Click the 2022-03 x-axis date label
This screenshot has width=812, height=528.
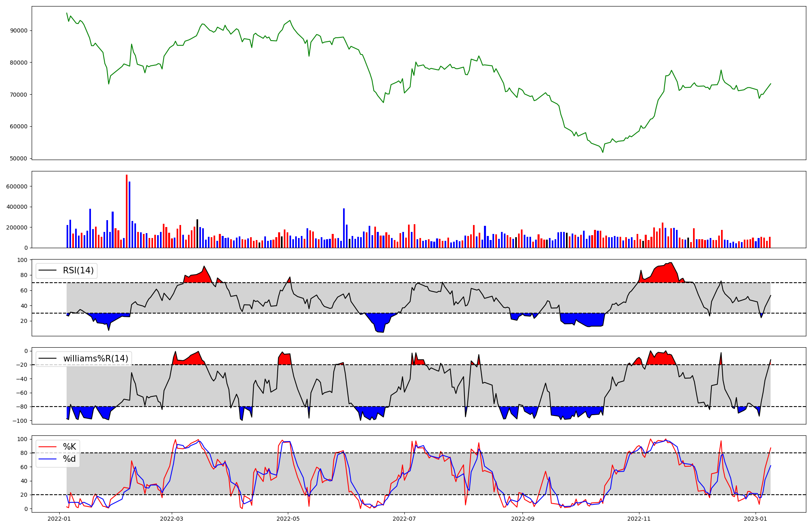[172, 519]
